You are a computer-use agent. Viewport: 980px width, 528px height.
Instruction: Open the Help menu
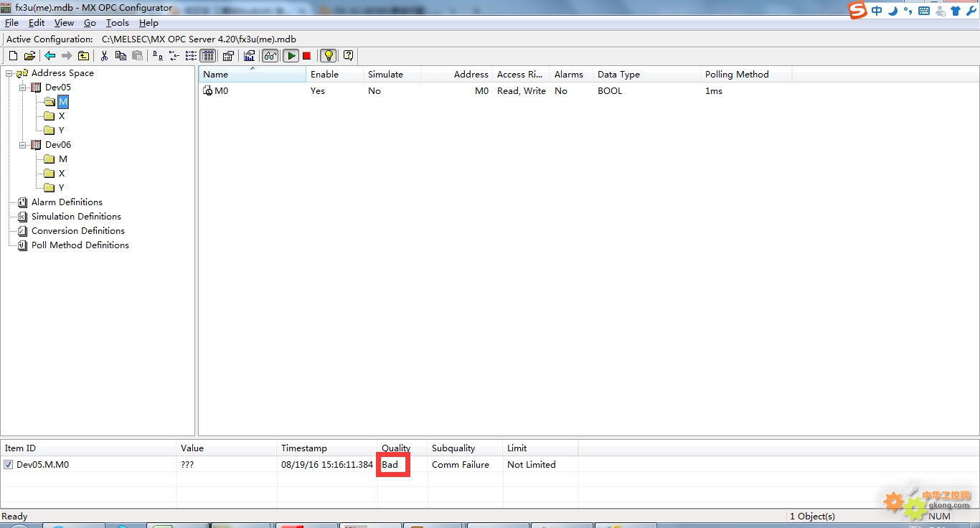[149, 23]
